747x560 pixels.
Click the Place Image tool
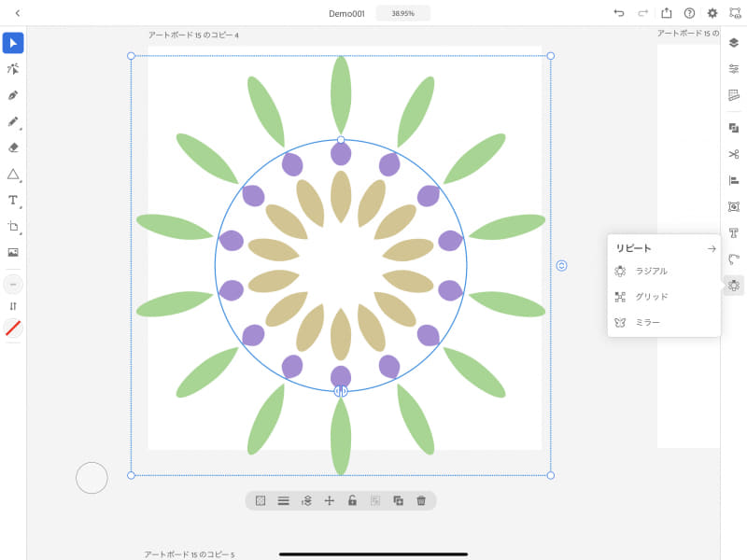coord(13,252)
